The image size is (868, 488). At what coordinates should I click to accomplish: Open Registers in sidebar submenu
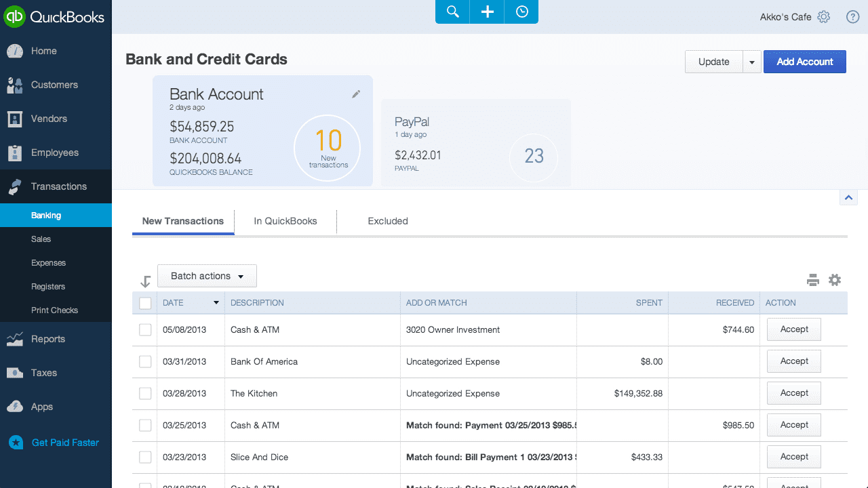[56, 287]
